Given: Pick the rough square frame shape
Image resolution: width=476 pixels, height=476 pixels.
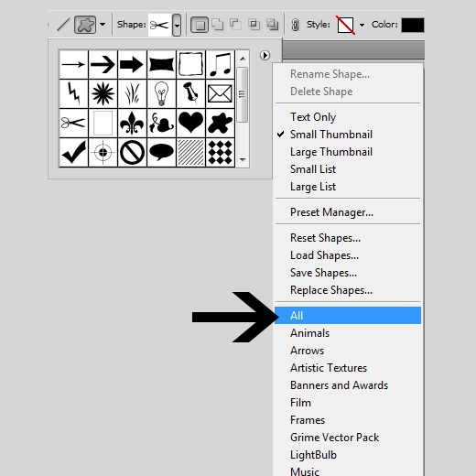Looking at the screenshot, I should point(190,64).
